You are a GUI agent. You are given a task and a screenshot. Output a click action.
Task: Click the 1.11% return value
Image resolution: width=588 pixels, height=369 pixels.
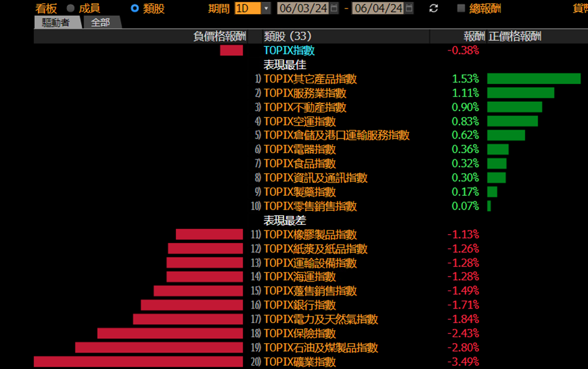466,93
